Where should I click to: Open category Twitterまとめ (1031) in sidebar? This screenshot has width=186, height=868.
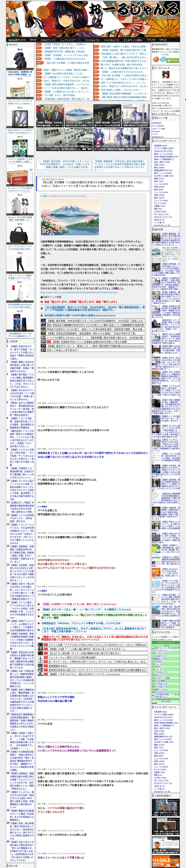[x=163, y=151]
